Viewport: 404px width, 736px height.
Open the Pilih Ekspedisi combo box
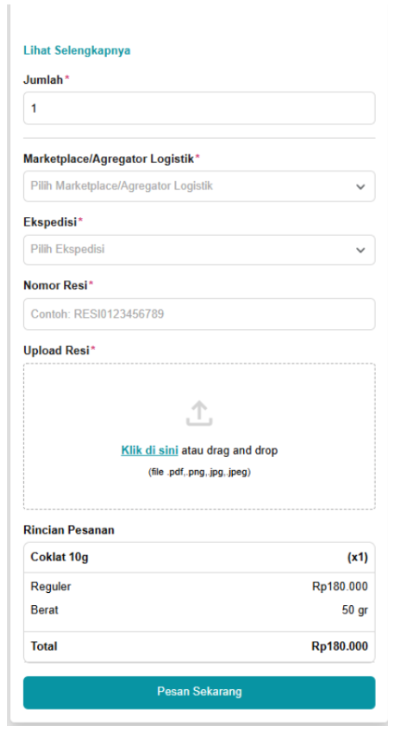pyautogui.click(x=199, y=250)
